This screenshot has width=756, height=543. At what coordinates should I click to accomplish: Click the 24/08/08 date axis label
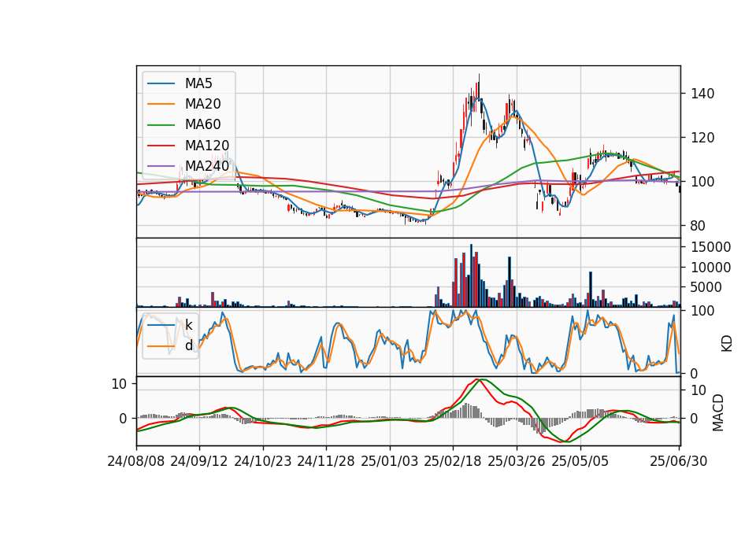[x=136, y=461]
